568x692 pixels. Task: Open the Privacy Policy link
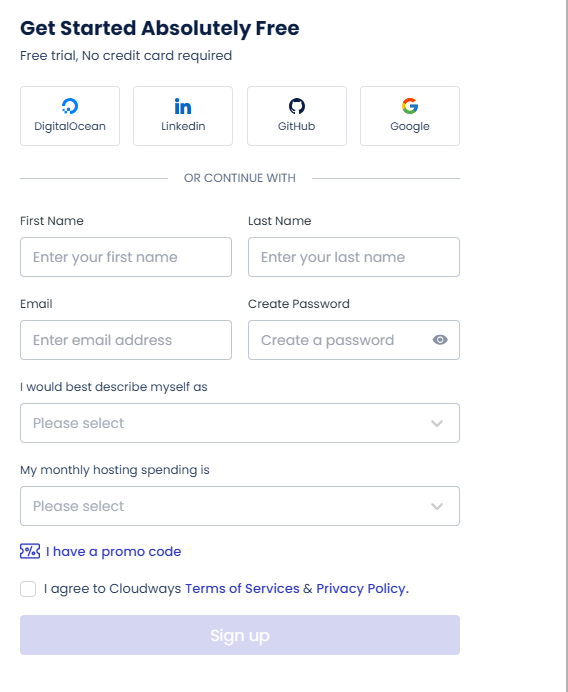[362, 588]
